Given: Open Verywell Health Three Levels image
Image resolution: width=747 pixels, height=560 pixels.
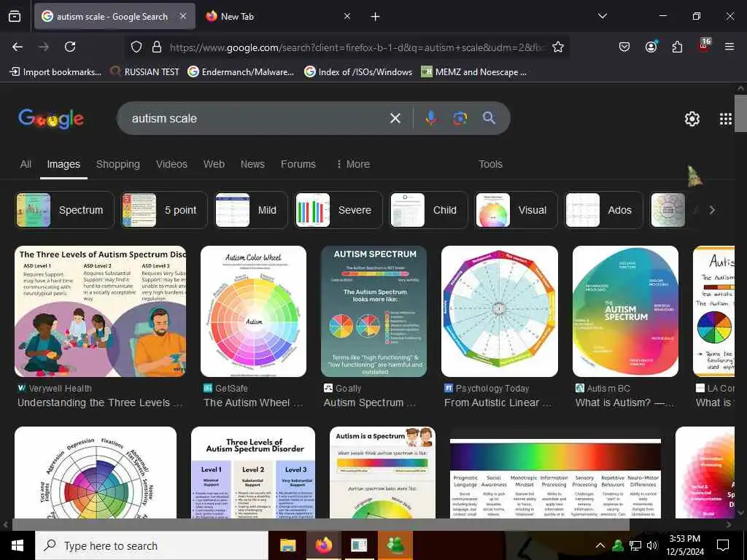Looking at the screenshot, I should pyautogui.click(x=100, y=311).
